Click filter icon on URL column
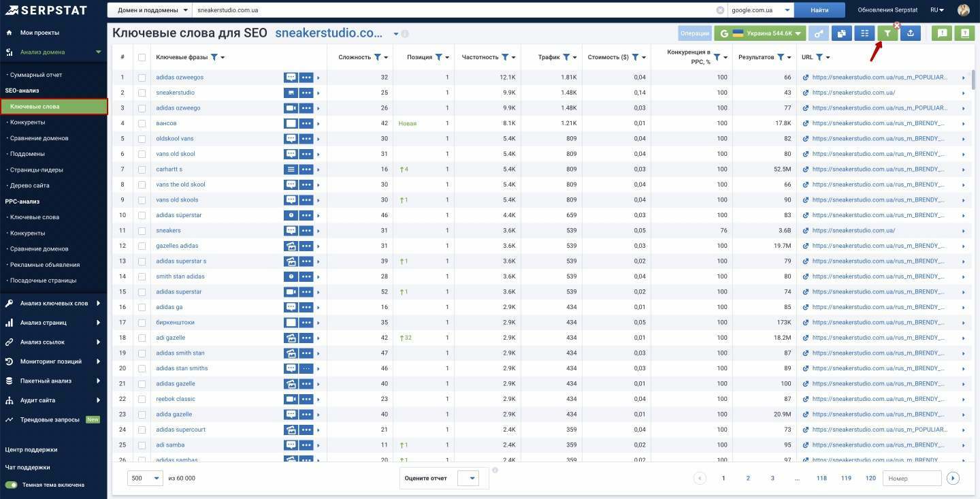The image size is (980, 499). click(x=819, y=57)
